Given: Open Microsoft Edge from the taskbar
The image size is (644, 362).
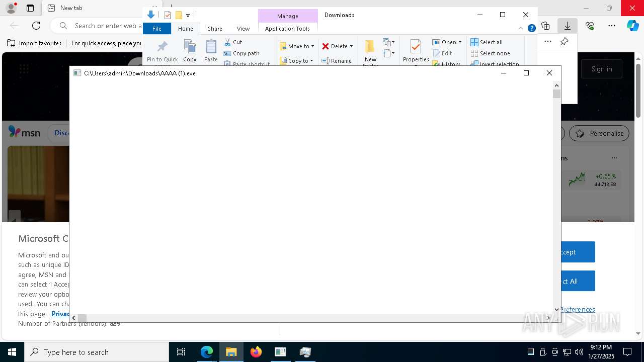Looking at the screenshot, I should [207, 352].
